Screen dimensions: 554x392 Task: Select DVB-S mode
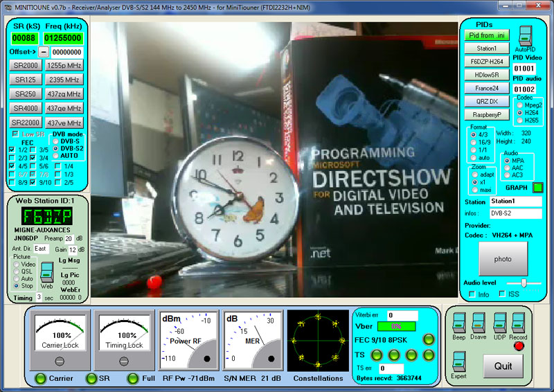coord(55,141)
